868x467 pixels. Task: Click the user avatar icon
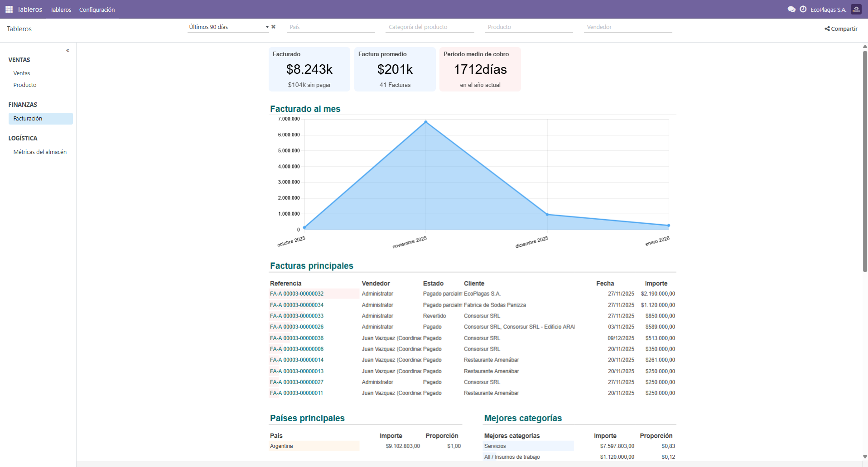(x=856, y=9)
